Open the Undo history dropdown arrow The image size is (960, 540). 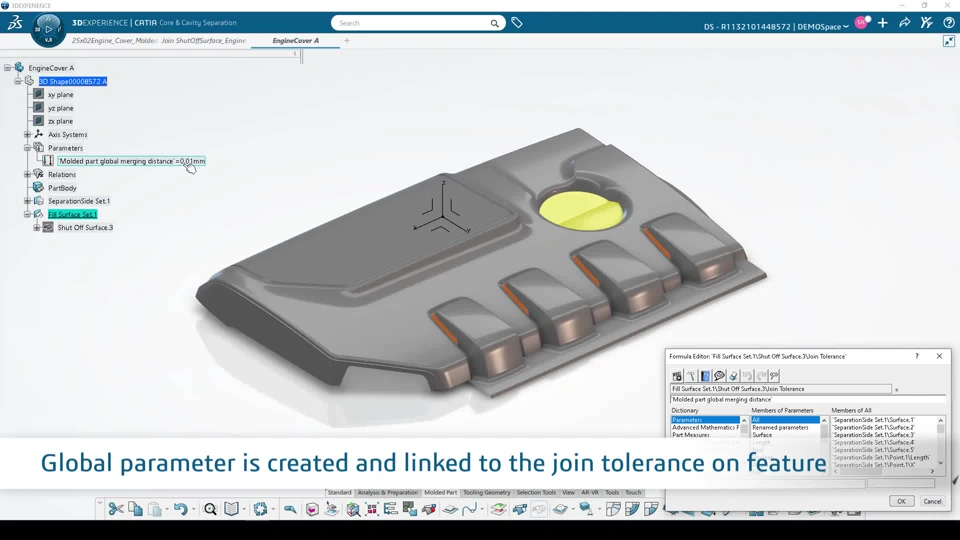193,509
